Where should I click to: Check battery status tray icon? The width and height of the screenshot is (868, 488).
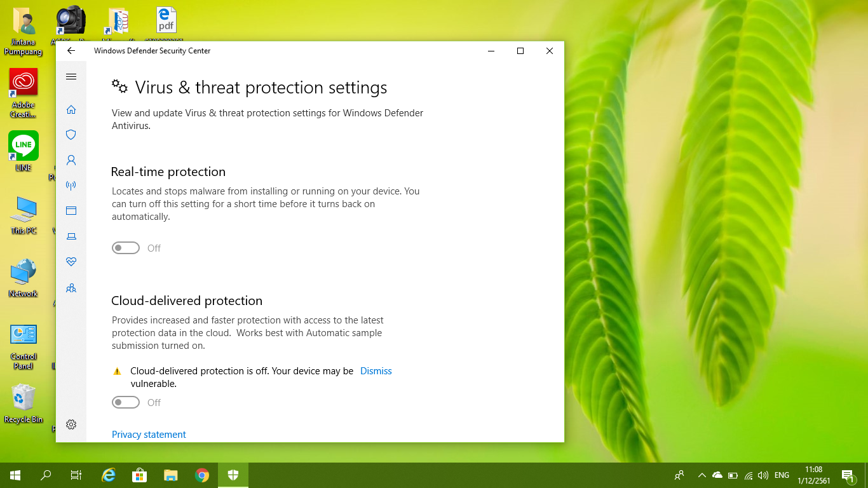click(x=733, y=475)
